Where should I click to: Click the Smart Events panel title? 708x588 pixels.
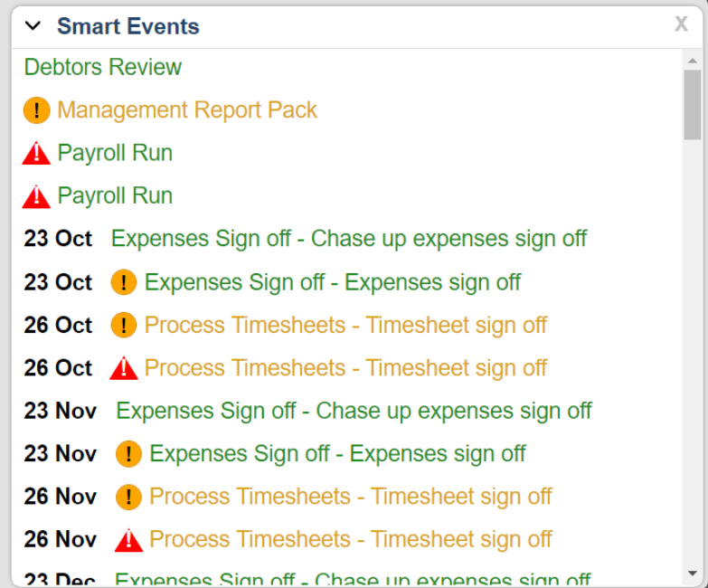[128, 26]
